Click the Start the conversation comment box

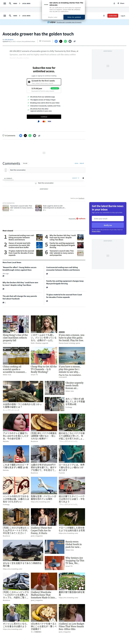tap(47, 170)
